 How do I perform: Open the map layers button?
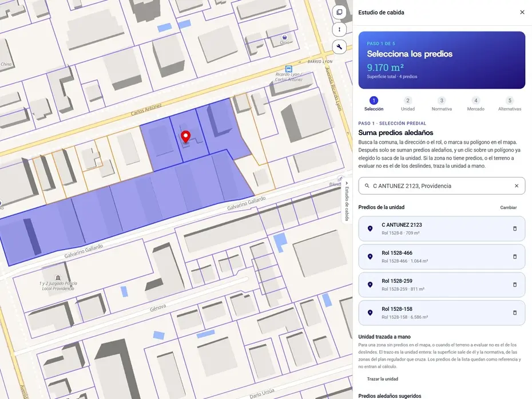point(339,12)
